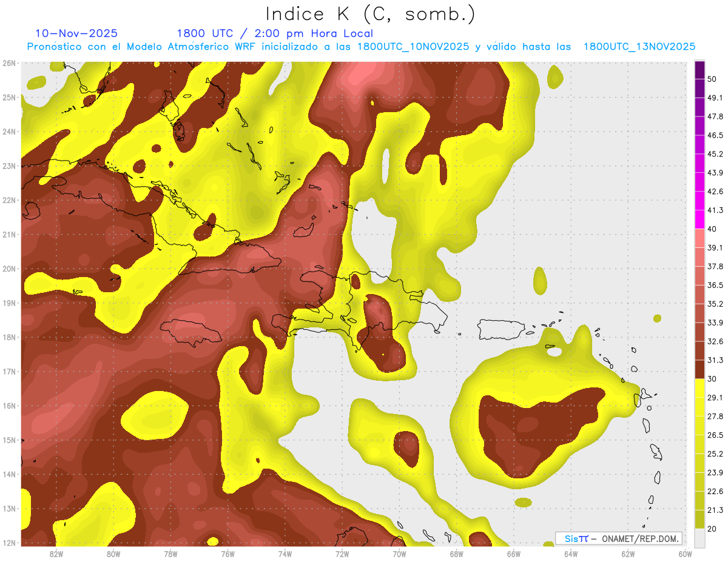The image size is (728, 562).
Task: Click the longitude label "76W"
Action: [x=227, y=554]
